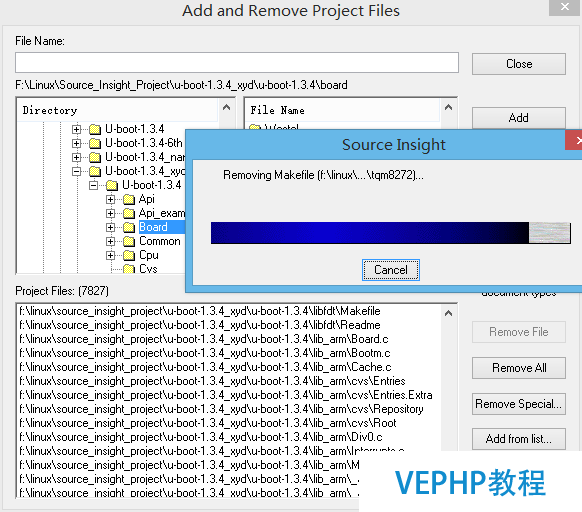Click the Common folder icon
This screenshot has height=512, width=582.
click(129, 242)
